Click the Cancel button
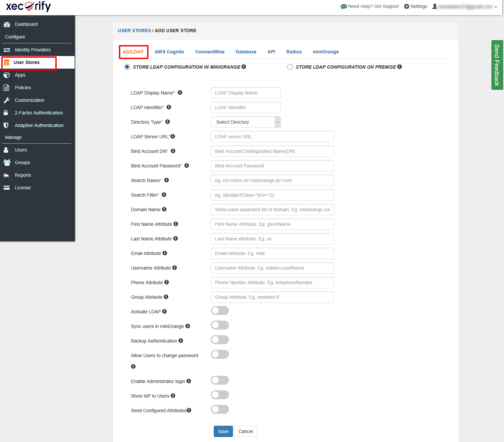Viewport: 504px width, 442px height. pyautogui.click(x=246, y=431)
